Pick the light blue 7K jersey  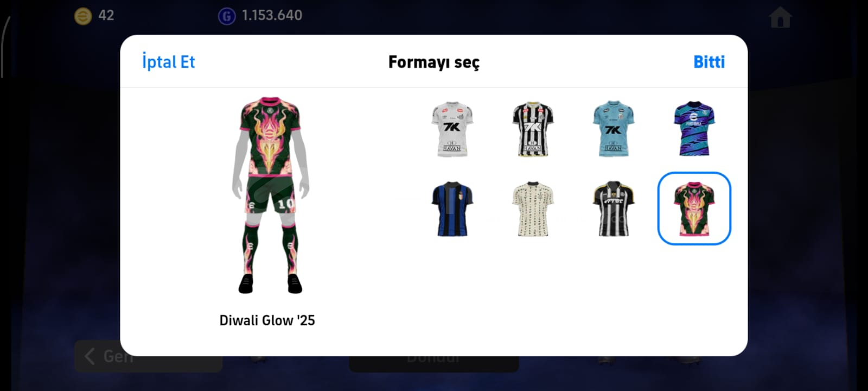click(613, 129)
